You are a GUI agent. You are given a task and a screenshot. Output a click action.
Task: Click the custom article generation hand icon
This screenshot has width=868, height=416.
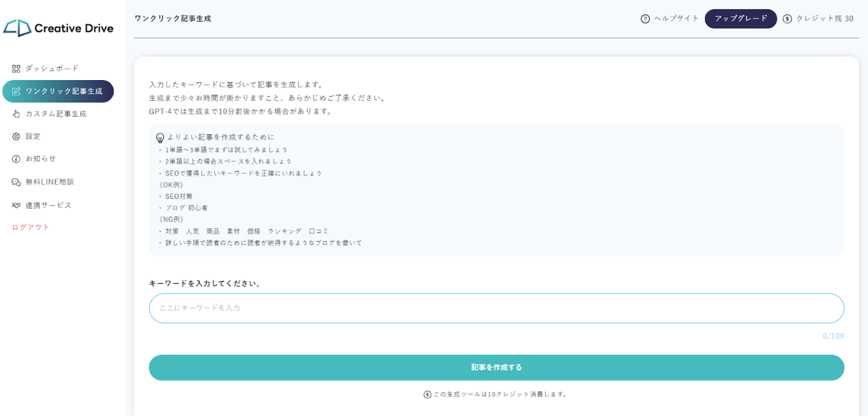tap(15, 113)
